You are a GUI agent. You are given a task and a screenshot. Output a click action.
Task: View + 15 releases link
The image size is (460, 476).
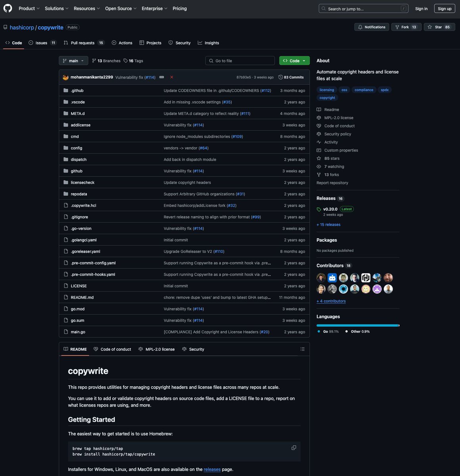[328, 225]
